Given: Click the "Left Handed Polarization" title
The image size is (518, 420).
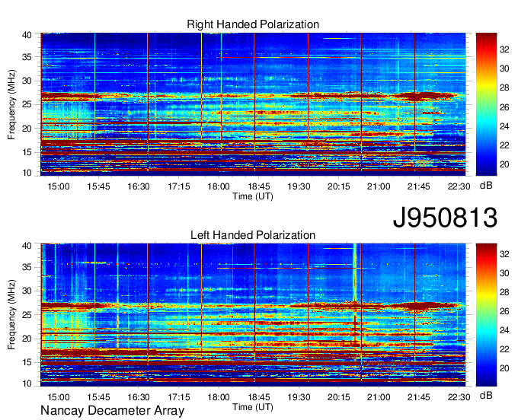Looking at the screenshot, I should click(x=253, y=235).
